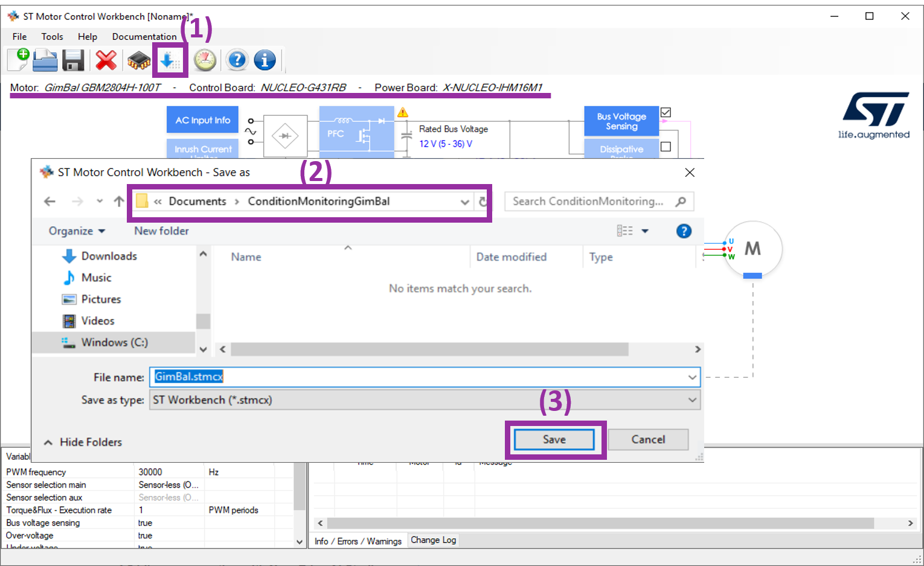Screen dimensions: 924x566
Task: Enable the Bus Voltage Sensing checkbox
Action: 666,112
